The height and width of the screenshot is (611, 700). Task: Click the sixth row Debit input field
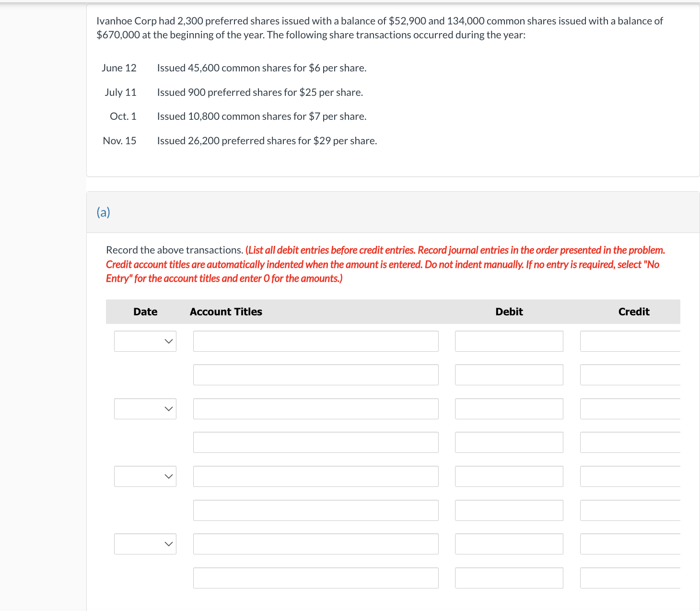[509, 510]
